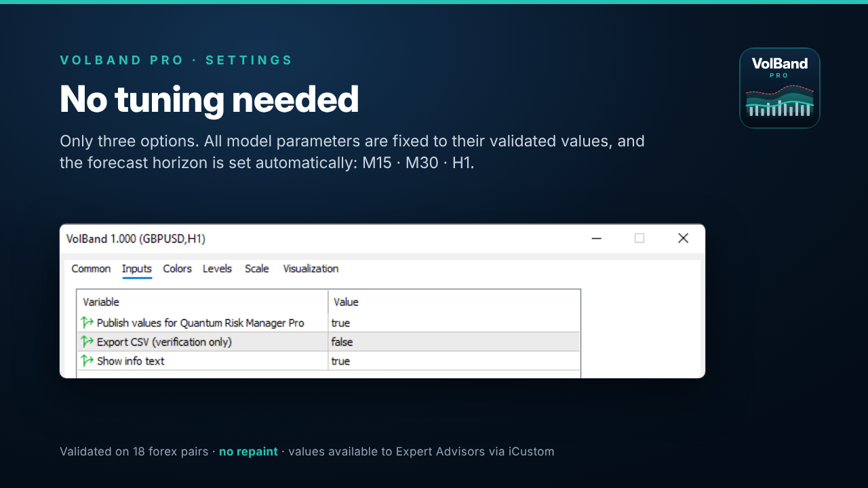Click the icon beside Show info text
The image size is (868, 488).
tap(87, 361)
